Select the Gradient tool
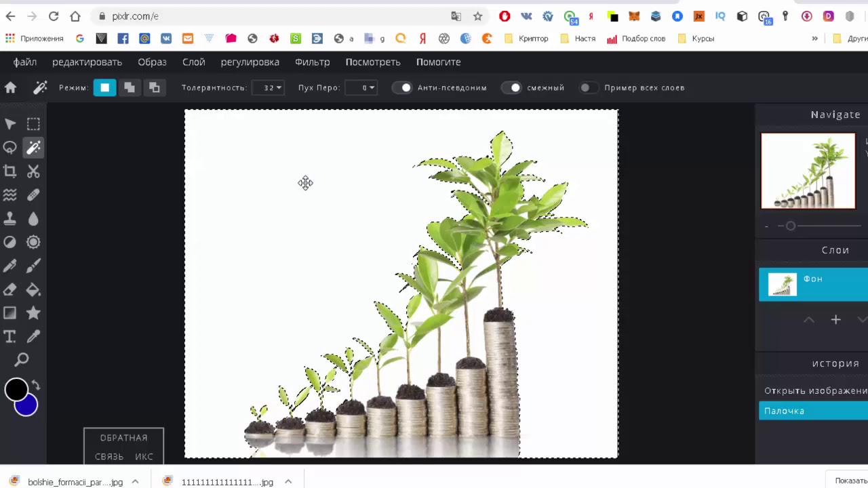 (x=10, y=313)
